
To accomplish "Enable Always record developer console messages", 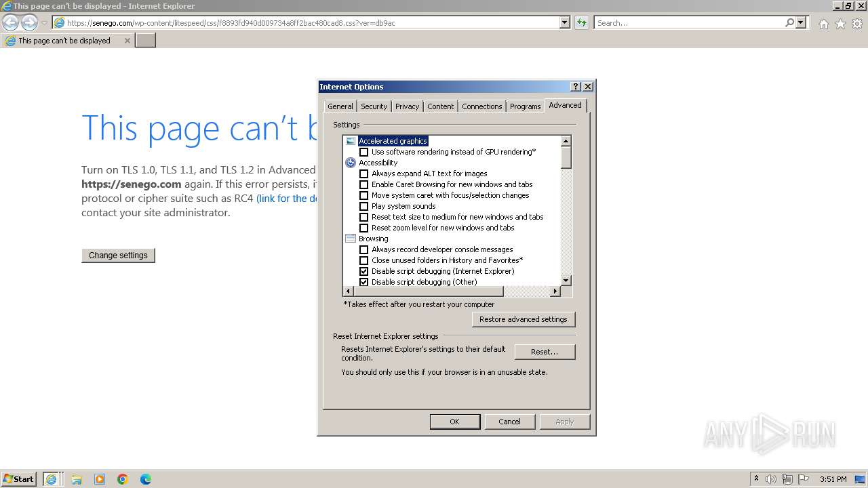I will (364, 249).
